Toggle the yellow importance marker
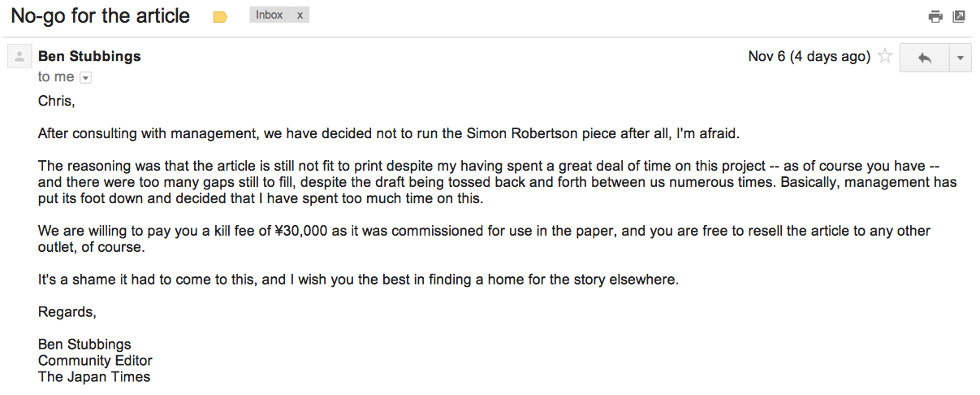Viewport: 980px width, 395px height. pos(219,17)
